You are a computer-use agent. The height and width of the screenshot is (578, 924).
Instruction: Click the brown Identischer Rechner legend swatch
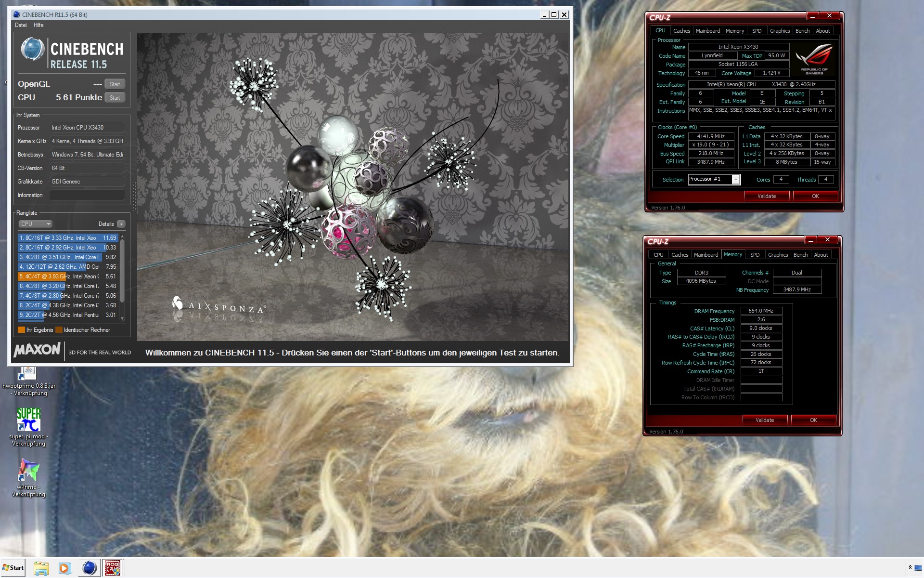pos(59,330)
